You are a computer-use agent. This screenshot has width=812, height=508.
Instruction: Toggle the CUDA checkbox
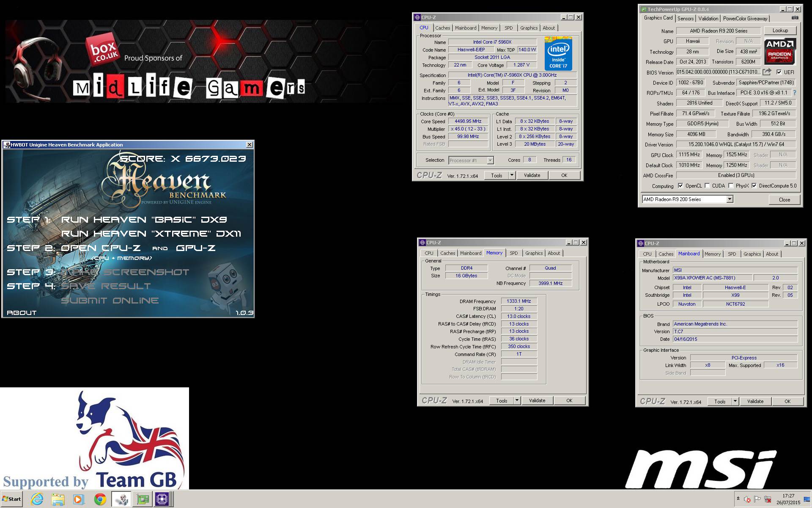point(707,185)
